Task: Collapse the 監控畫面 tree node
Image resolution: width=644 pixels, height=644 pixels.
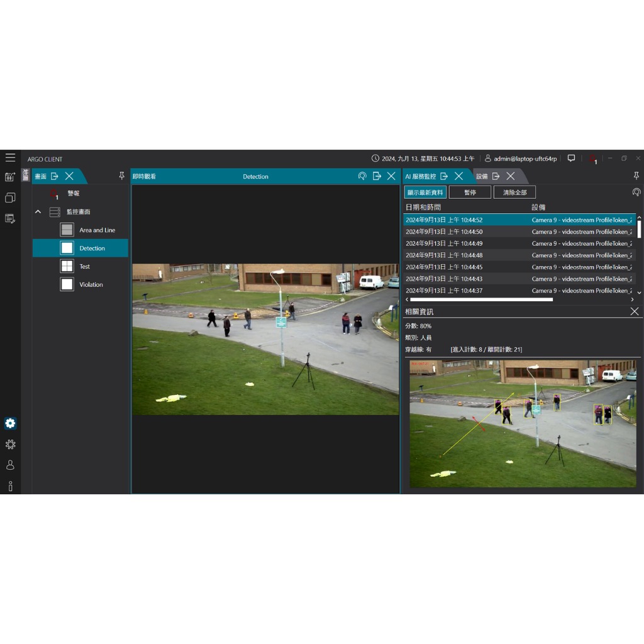Action: click(x=38, y=212)
